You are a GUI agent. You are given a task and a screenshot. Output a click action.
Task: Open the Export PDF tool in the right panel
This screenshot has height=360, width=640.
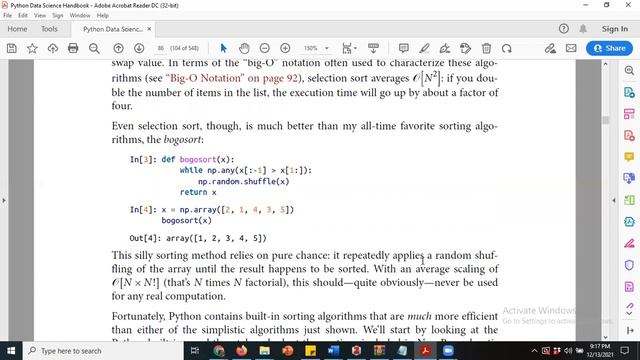pos(629,92)
